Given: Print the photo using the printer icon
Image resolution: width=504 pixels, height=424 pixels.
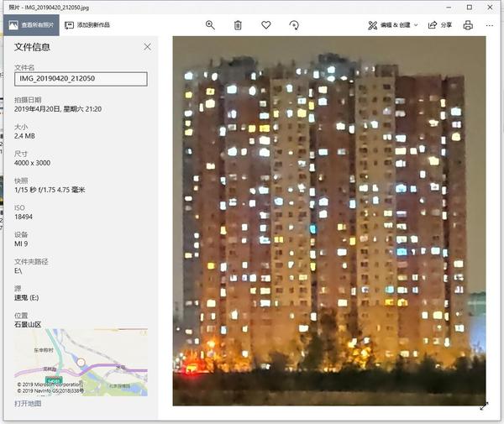Looking at the screenshot, I should [x=468, y=25].
